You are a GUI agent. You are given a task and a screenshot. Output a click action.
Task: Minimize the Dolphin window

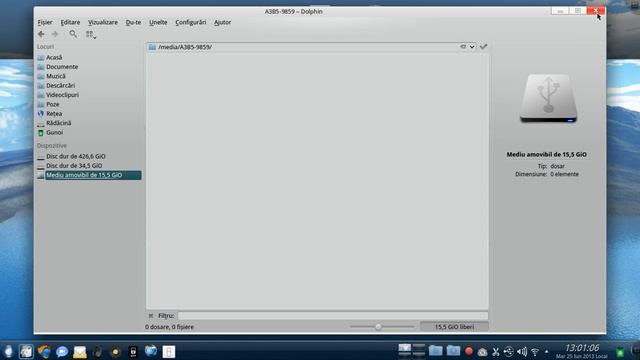560,11
